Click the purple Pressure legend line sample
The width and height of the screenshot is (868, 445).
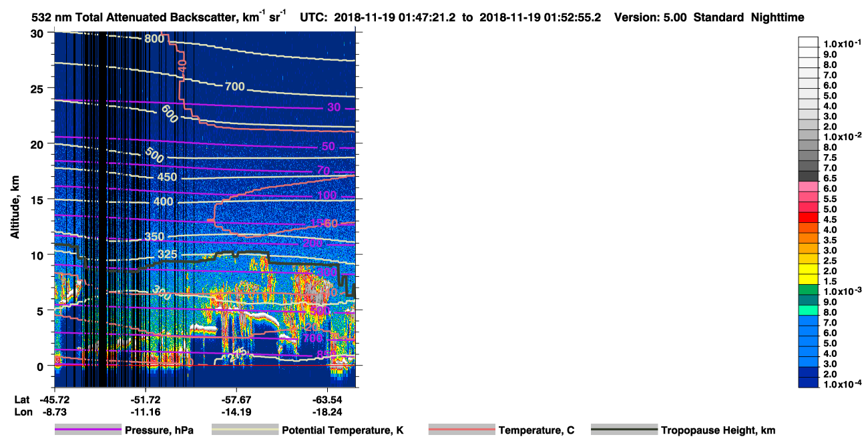(88, 430)
